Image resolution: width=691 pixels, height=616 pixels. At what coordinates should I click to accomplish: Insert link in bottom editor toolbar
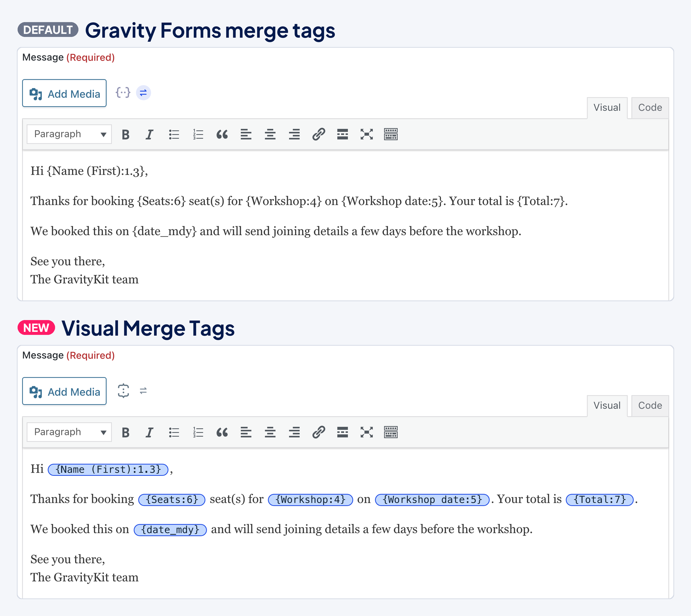pyautogui.click(x=319, y=432)
